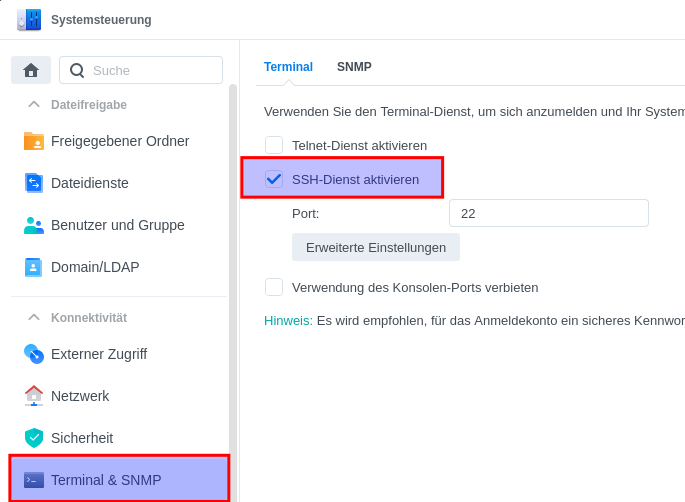Select the Dateidienste icon
685x502 pixels.
click(x=34, y=183)
